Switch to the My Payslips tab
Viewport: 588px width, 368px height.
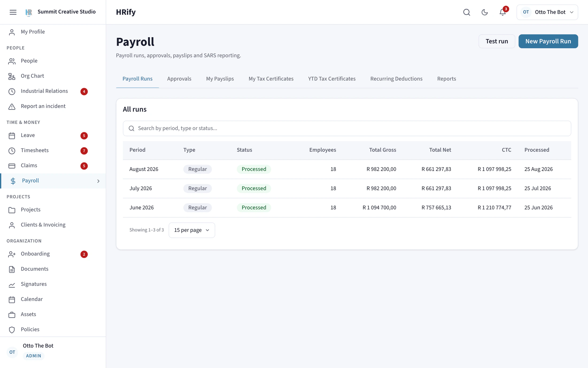pyautogui.click(x=220, y=79)
